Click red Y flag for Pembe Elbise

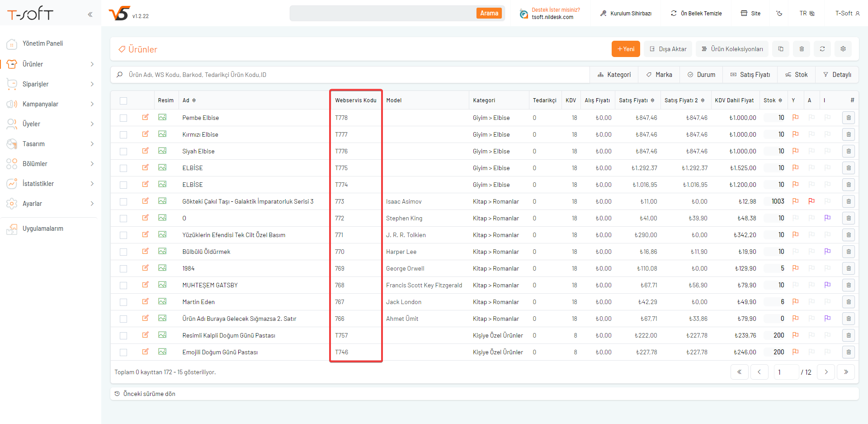[795, 118]
